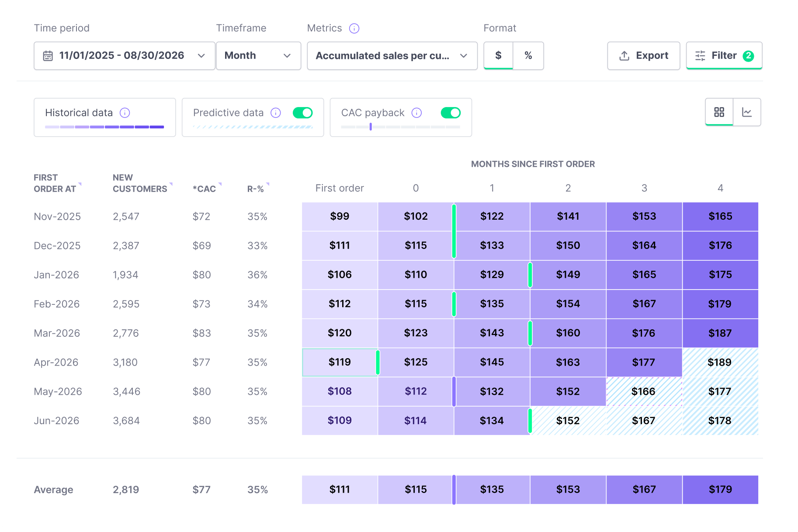
Task: Click May-2026 first order value $108
Action: 340,391
